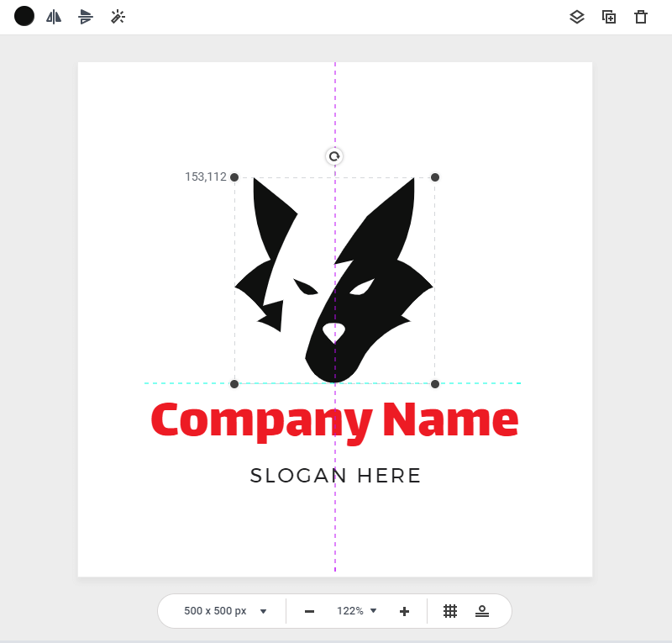Flip the wolf logo vertically

[86, 17]
